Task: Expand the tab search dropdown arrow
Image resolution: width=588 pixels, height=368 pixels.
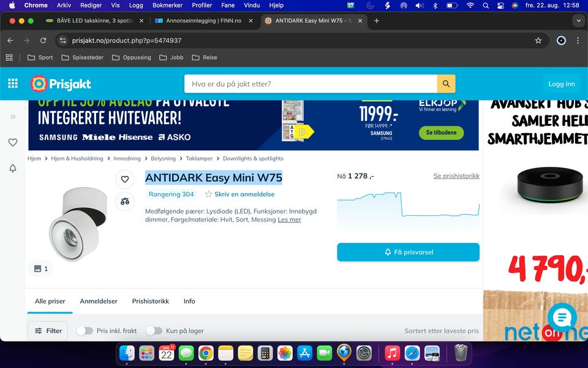Action: point(578,21)
